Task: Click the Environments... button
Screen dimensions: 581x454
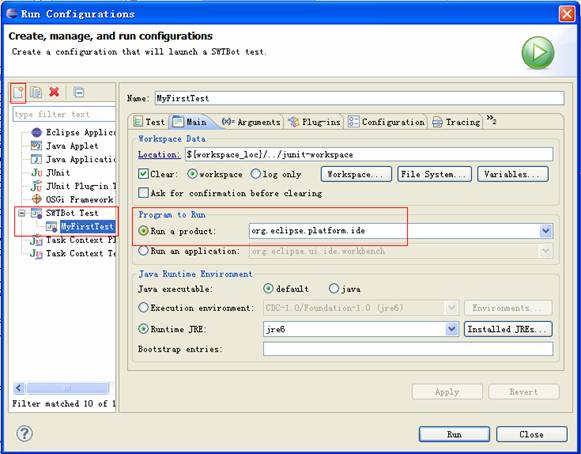Action: click(508, 308)
